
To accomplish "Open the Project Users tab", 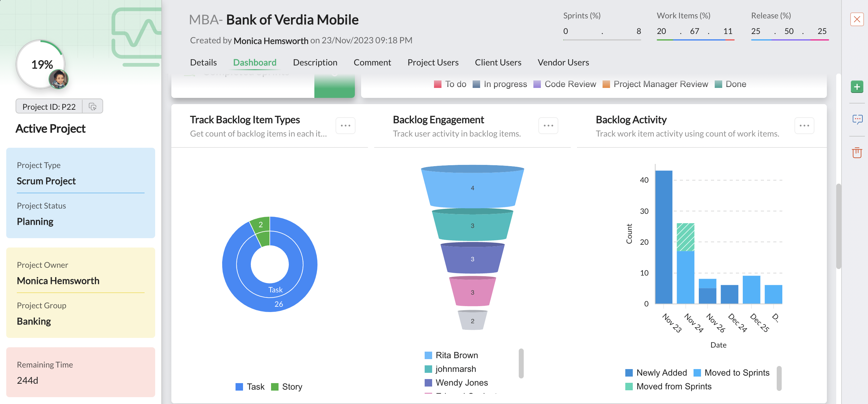I will [433, 62].
